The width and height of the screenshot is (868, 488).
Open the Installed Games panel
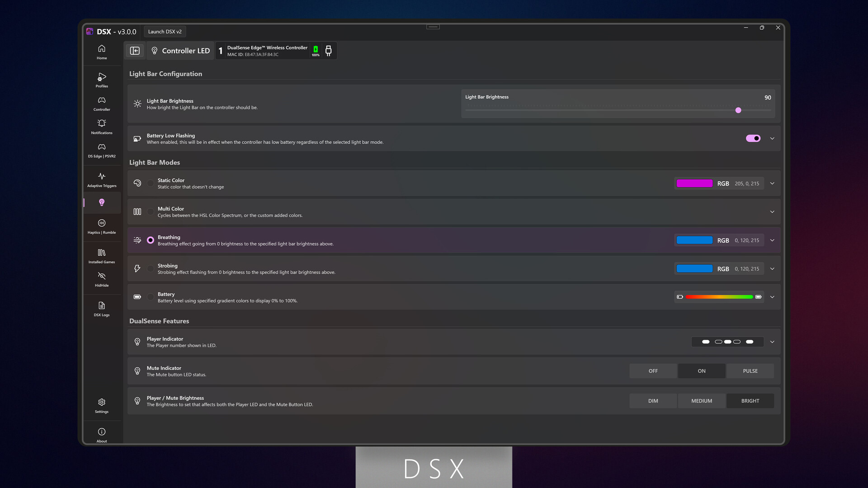pos(101,256)
